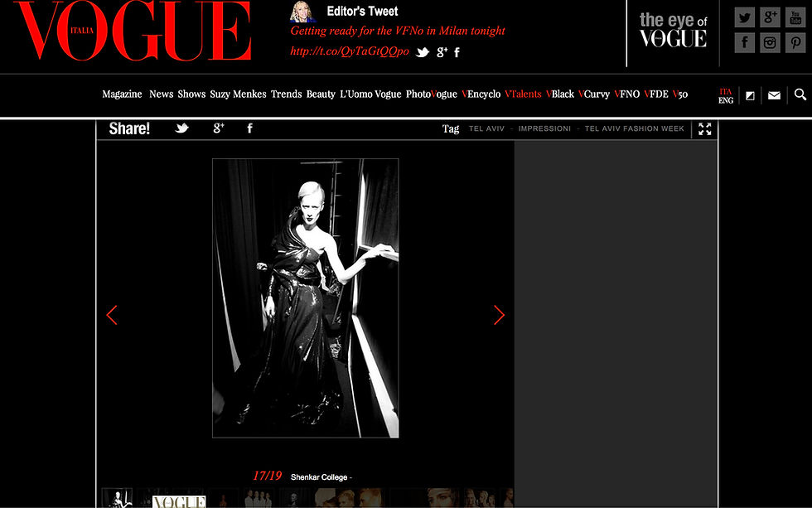
Task: Open the mail envelope icon
Action: tap(774, 95)
